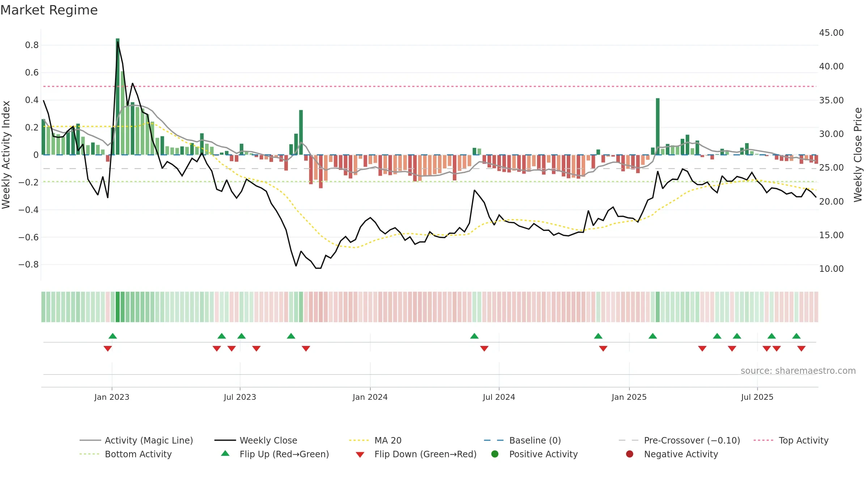Select the first red flip-down marker before Jan 2023

coord(108,348)
